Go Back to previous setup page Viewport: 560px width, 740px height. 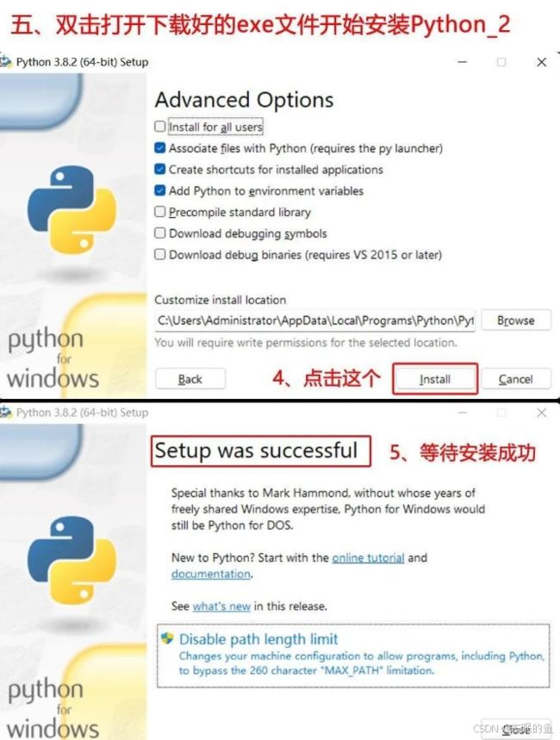[x=190, y=379]
